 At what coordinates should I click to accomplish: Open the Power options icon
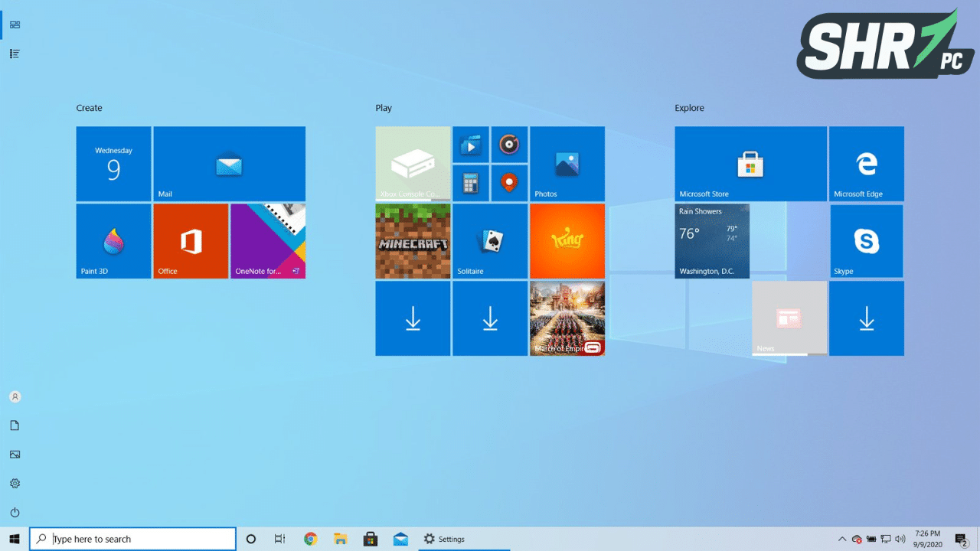[x=15, y=513]
